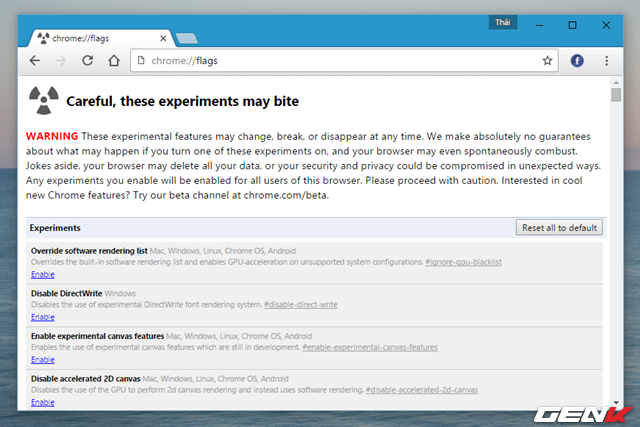Enable experimental canvas features
Viewport: 640px width, 427px height.
pyautogui.click(x=43, y=359)
